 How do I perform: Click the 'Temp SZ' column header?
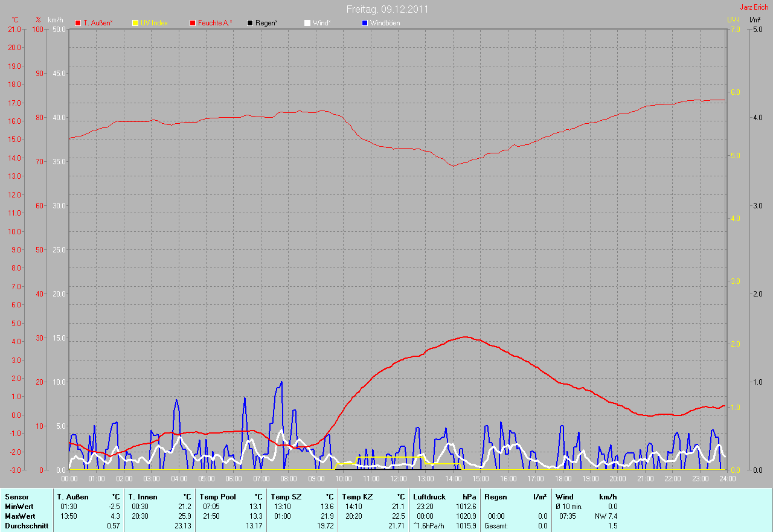coord(286,497)
